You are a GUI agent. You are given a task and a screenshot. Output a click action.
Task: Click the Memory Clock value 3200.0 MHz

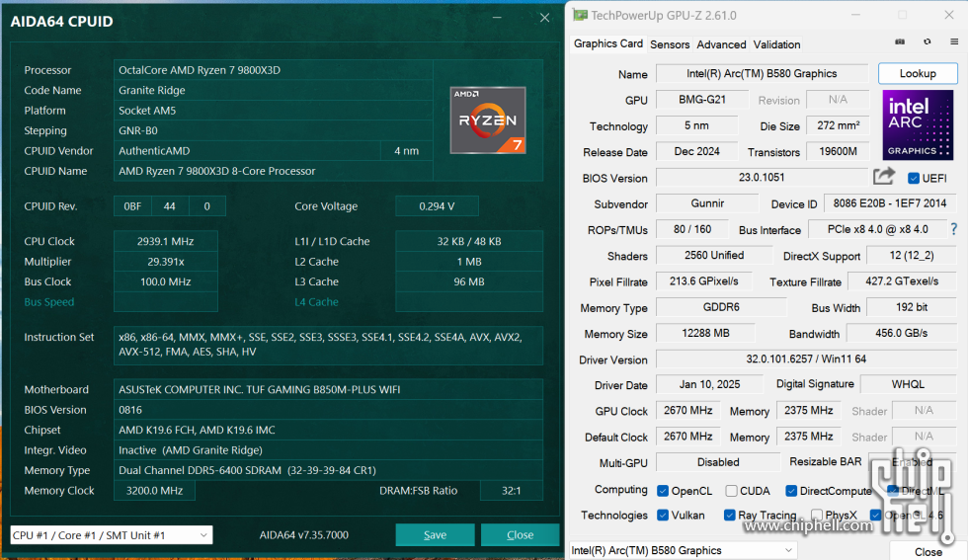[154, 490]
